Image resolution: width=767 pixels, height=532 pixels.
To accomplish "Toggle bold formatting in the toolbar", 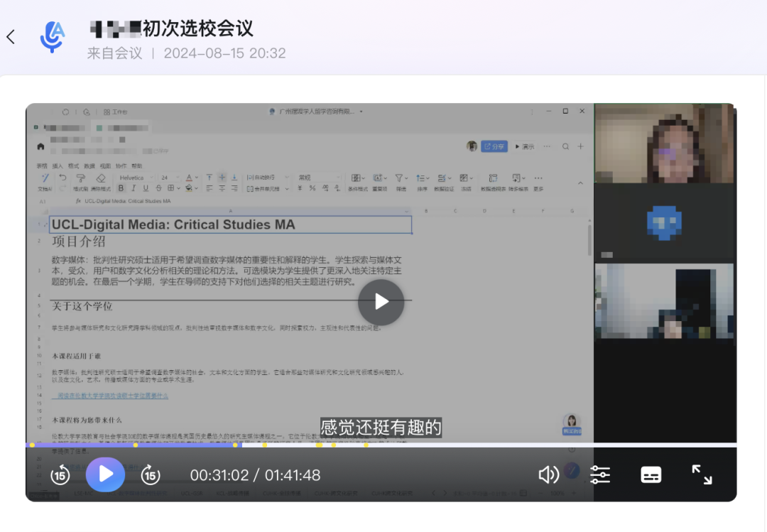I will (x=121, y=188).
